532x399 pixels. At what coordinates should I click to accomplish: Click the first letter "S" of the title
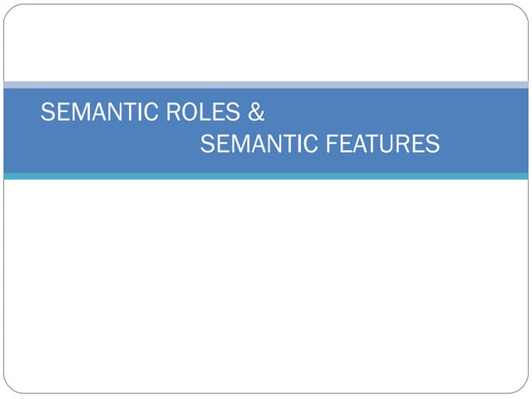47,113
